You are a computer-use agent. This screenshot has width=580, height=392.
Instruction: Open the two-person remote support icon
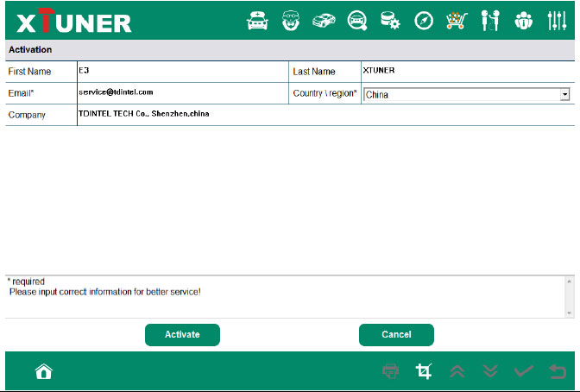(x=490, y=21)
